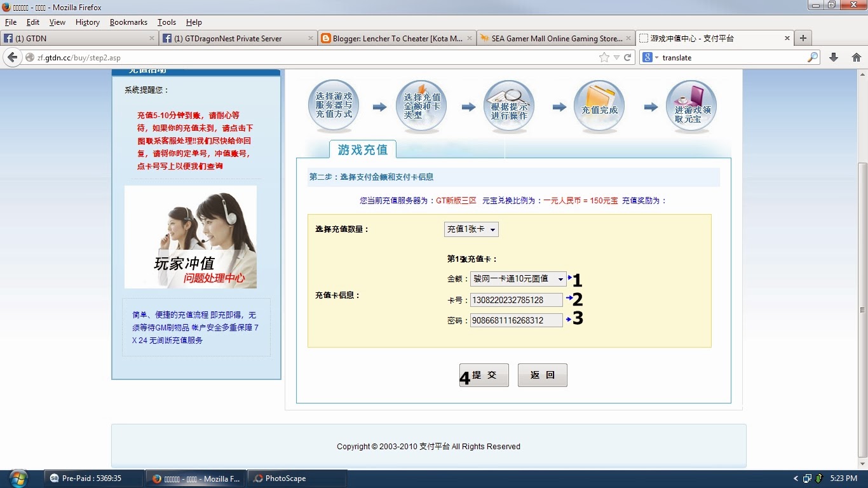Open the Tools menu

tap(167, 22)
